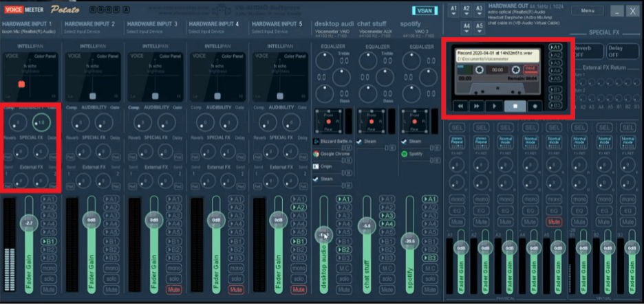The width and height of the screenshot is (644, 305).
Task: Toggle recorder B1 bus selection
Action: pyautogui.click(x=555, y=90)
